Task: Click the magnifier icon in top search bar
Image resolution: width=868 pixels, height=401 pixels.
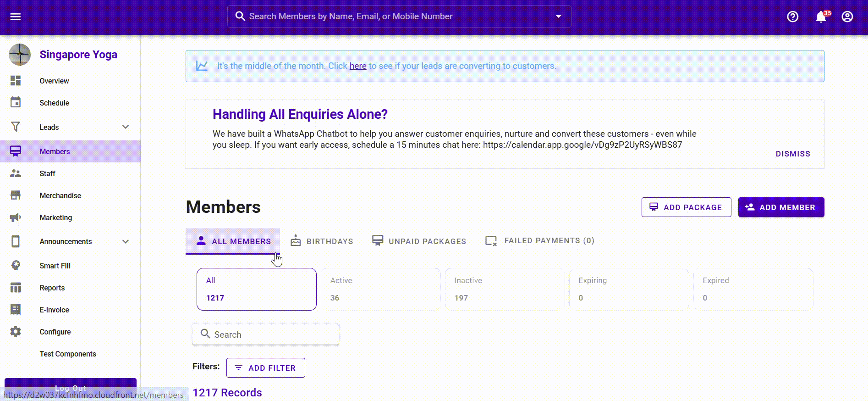Action: click(240, 17)
